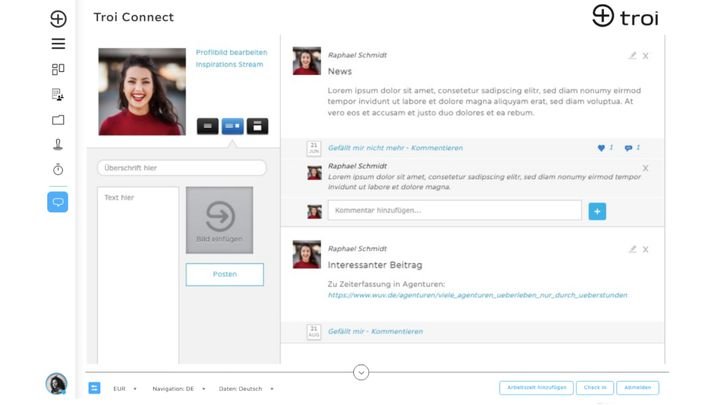Click the Bild einfügen image placeholder
The width and height of the screenshot is (720, 405).
(219, 220)
